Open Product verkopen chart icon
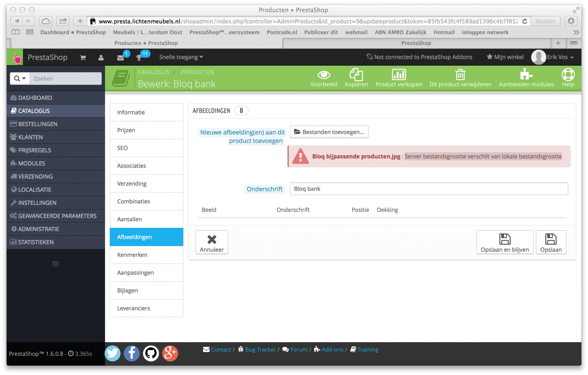 click(x=399, y=74)
